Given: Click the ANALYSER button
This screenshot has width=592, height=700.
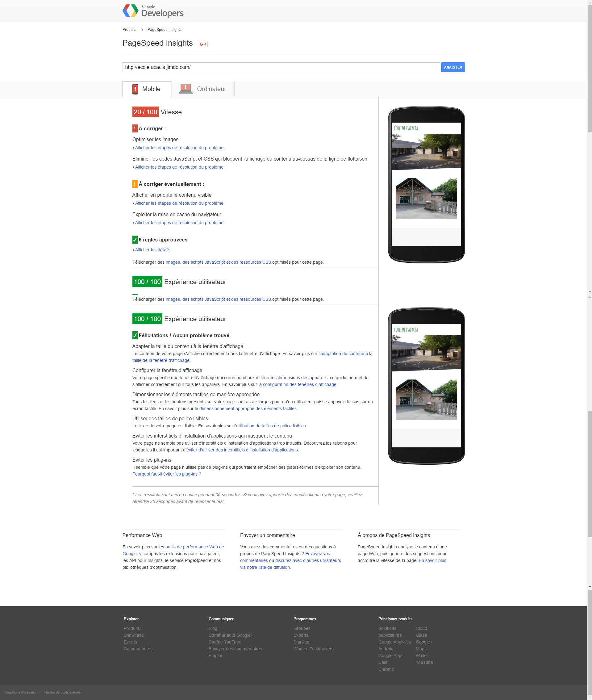Looking at the screenshot, I should pos(453,67).
